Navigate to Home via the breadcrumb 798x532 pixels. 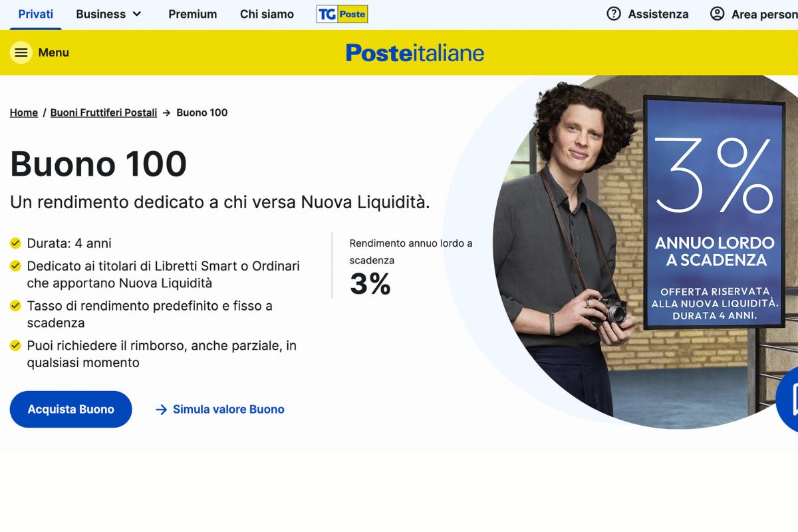[x=23, y=112]
